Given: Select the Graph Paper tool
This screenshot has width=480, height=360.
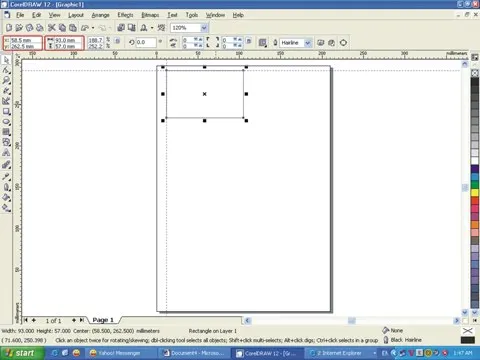Looking at the screenshot, I should click(x=6, y=132).
